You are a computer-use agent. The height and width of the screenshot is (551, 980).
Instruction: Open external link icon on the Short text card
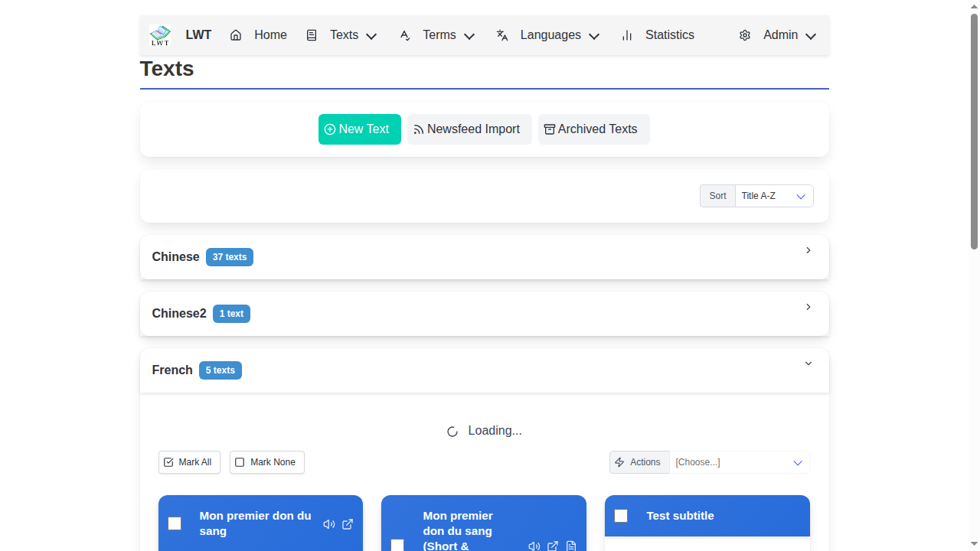click(x=553, y=546)
